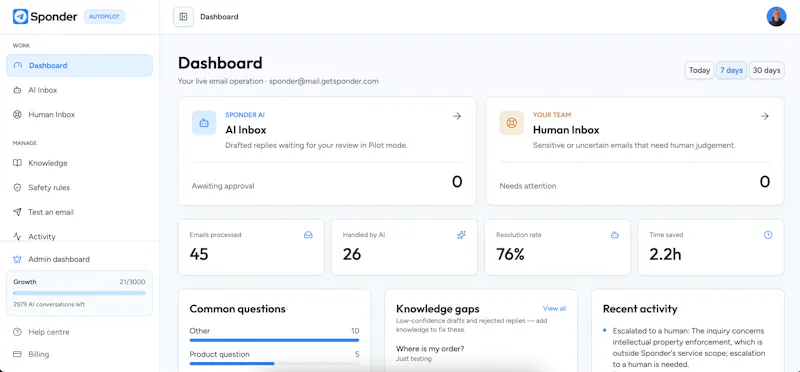Click the Needs attention count
800x372 pixels.
[764, 182]
